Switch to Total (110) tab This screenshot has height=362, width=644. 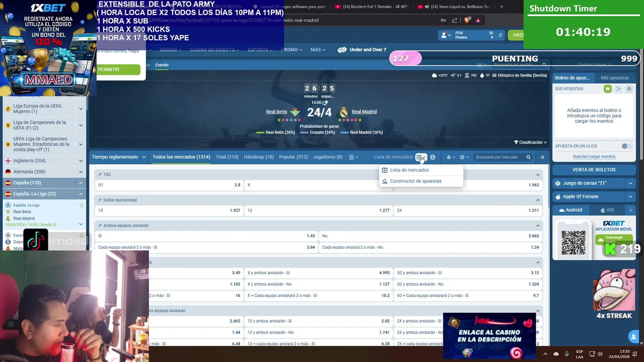227,157
